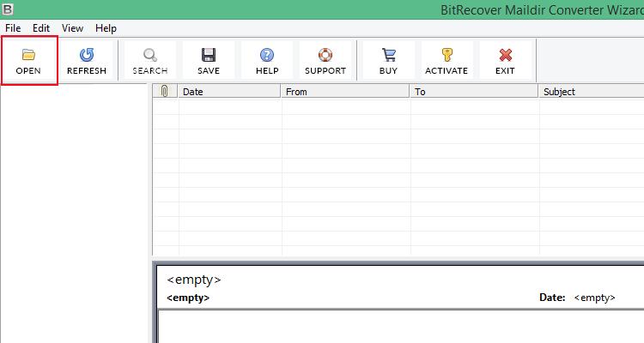This screenshot has height=343, width=644.
Task: Click the BitRecover app logo in title bar
Action: click(x=8, y=9)
